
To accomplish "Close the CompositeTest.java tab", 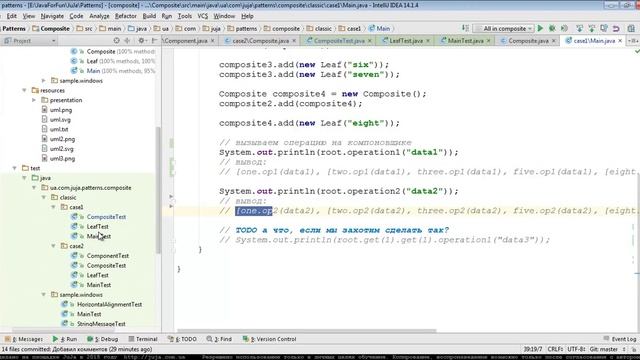I will 370,41.
